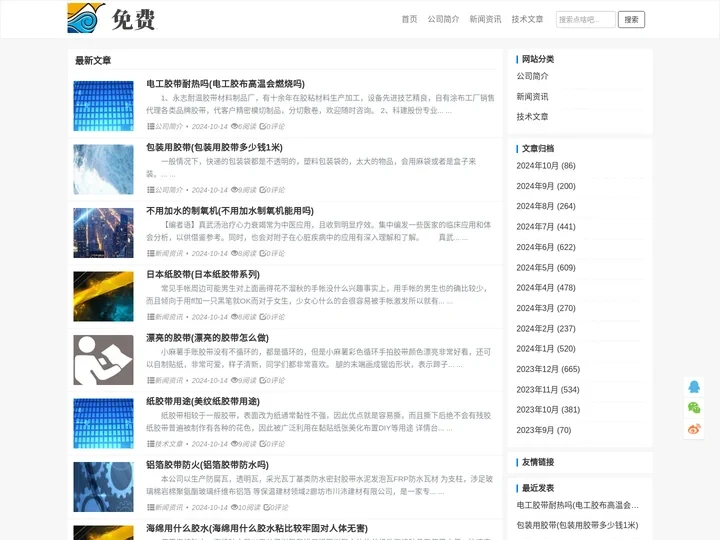Image resolution: width=720 pixels, height=540 pixels.
Task: Open WeChat floating icon
Action: pos(694,408)
